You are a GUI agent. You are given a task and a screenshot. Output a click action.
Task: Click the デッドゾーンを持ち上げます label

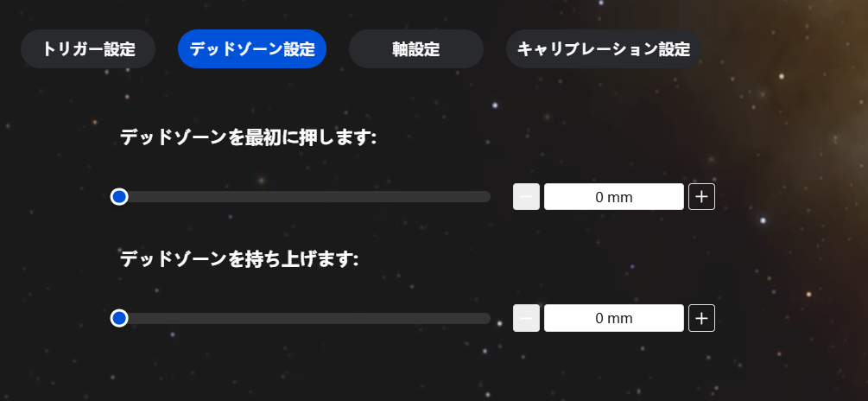(x=239, y=258)
